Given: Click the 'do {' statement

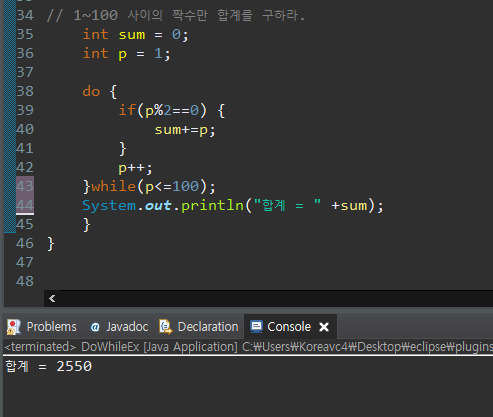Looking at the screenshot, I should click(x=100, y=91).
